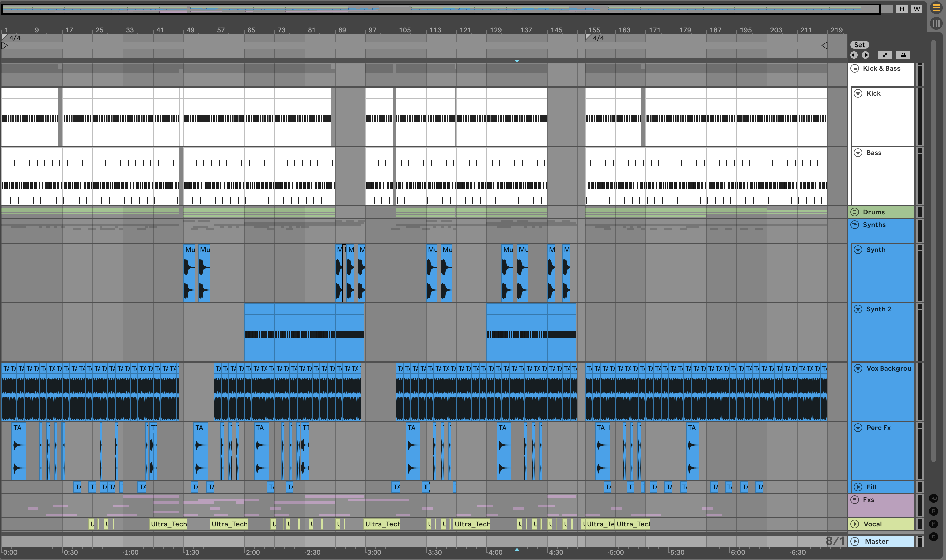
Task: Click the loop brace start marker
Action: (x=5, y=46)
